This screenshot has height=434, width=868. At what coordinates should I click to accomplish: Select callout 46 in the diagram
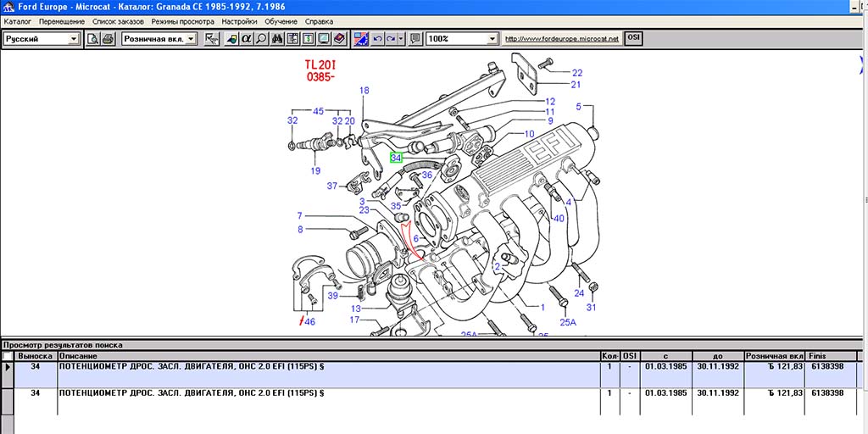[x=309, y=321]
